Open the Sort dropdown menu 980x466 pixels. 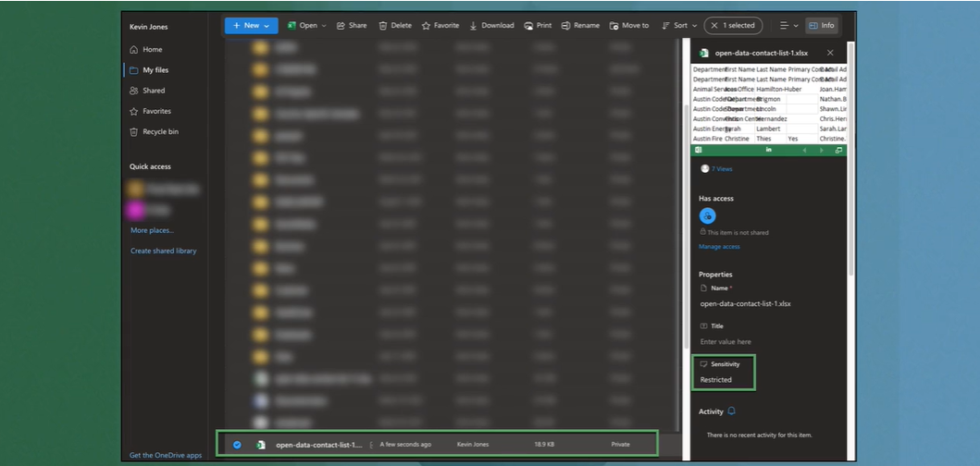[680, 26]
